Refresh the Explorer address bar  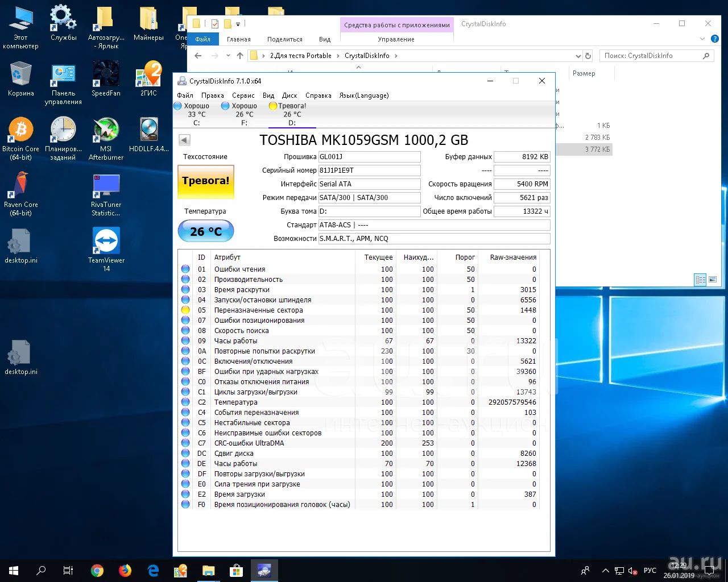(x=588, y=56)
